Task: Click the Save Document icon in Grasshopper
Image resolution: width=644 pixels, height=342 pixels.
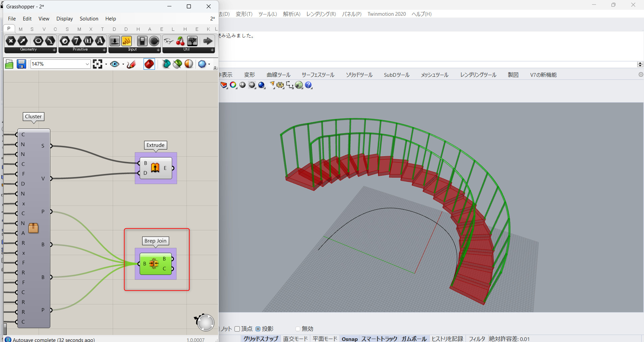Action: (21, 64)
